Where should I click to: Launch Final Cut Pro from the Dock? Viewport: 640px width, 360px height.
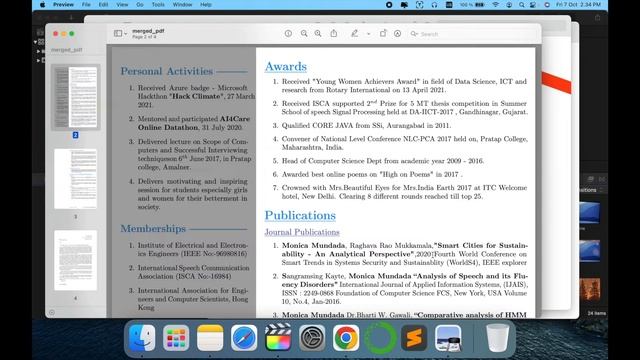point(278,338)
